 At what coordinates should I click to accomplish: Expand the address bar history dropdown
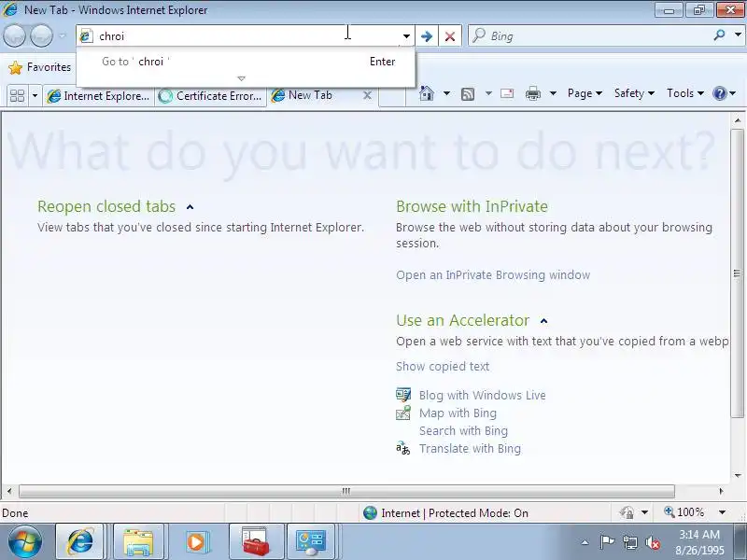click(406, 36)
